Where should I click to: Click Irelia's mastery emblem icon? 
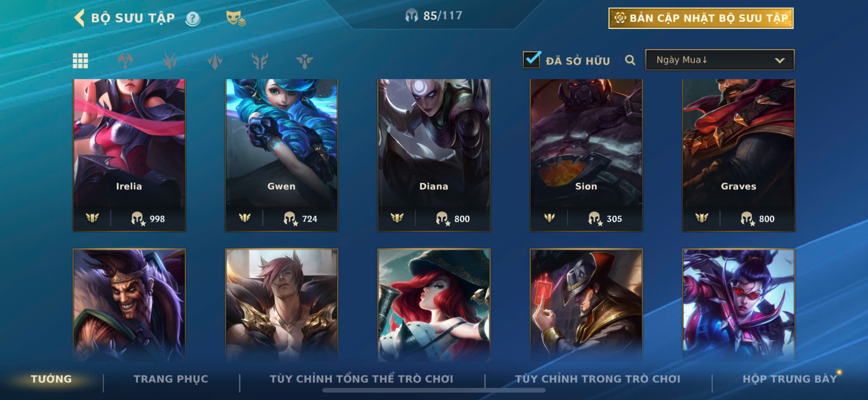pyautogui.click(x=92, y=218)
